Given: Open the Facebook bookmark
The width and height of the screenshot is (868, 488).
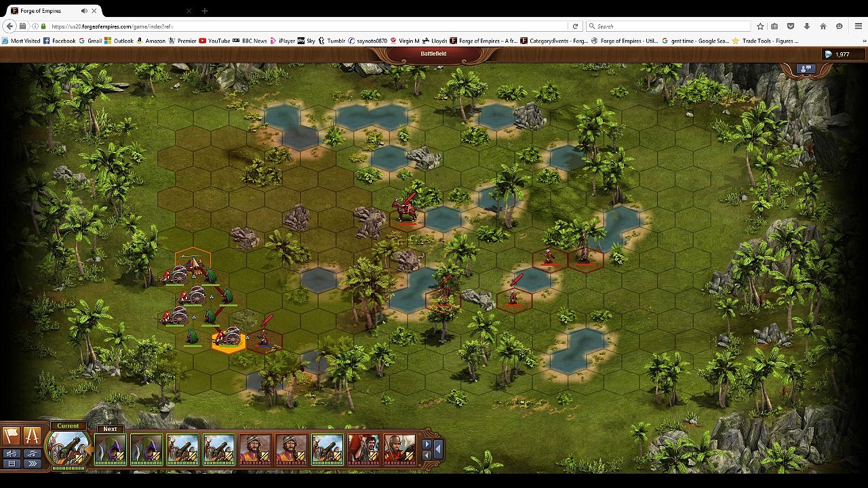Looking at the screenshot, I should [59, 41].
